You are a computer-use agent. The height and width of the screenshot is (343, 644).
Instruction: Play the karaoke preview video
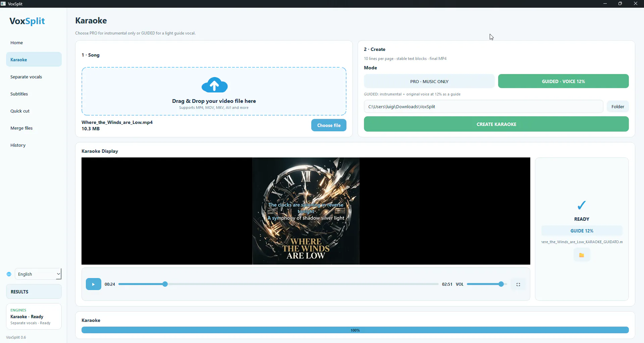93,284
